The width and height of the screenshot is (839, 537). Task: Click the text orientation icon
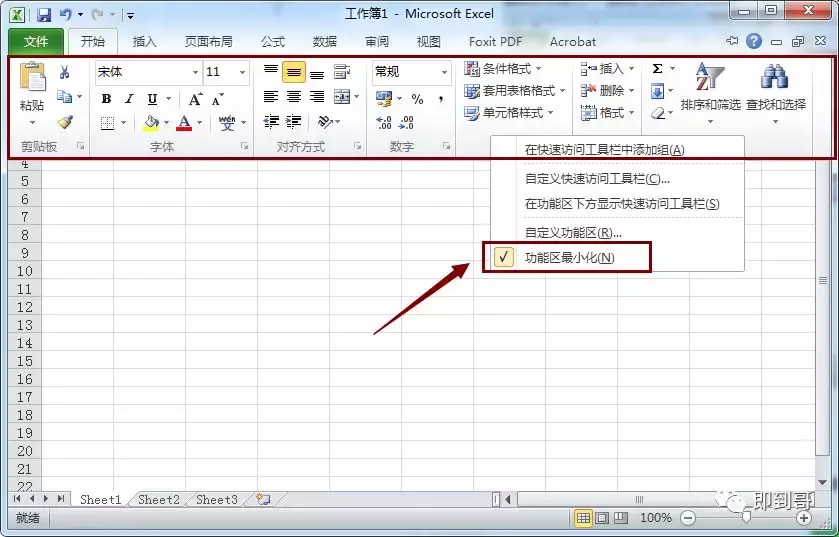point(325,122)
